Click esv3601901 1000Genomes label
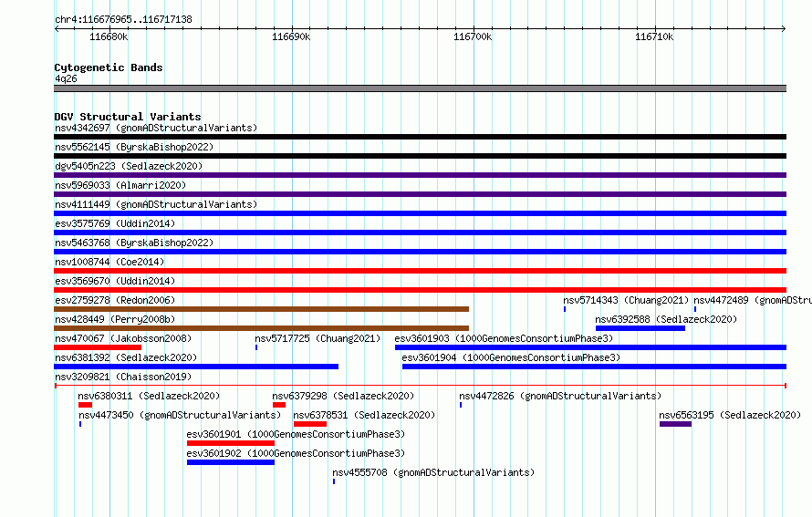Image resolution: width=812 pixels, height=517 pixels. pos(296,434)
